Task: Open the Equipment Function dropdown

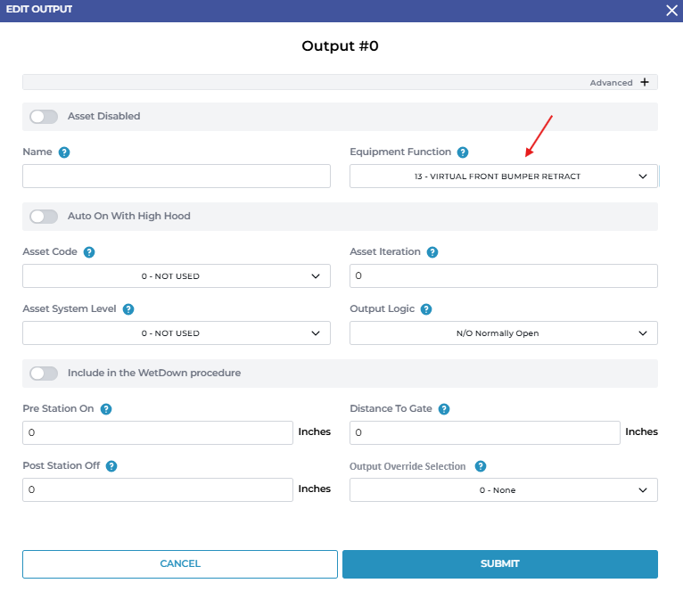Action: click(503, 177)
